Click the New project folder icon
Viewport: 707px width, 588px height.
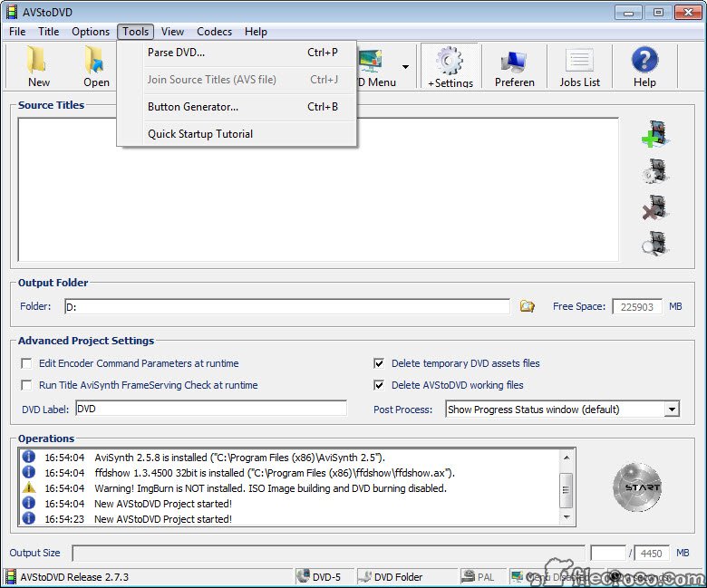point(36,60)
